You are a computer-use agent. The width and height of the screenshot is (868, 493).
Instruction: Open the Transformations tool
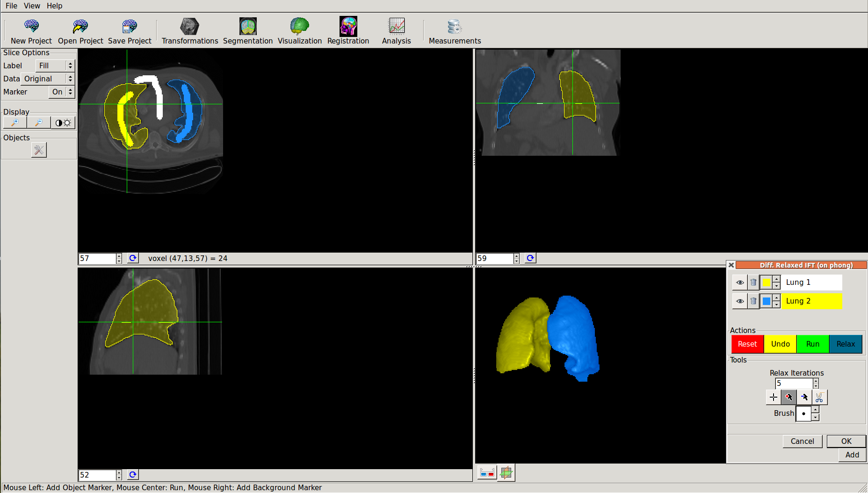pos(190,31)
